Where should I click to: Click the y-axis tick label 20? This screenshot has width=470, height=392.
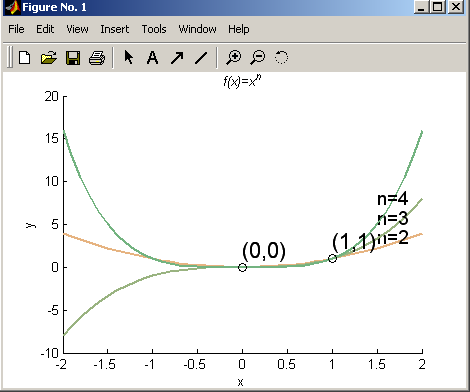pyautogui.click(x=52, y=97)
